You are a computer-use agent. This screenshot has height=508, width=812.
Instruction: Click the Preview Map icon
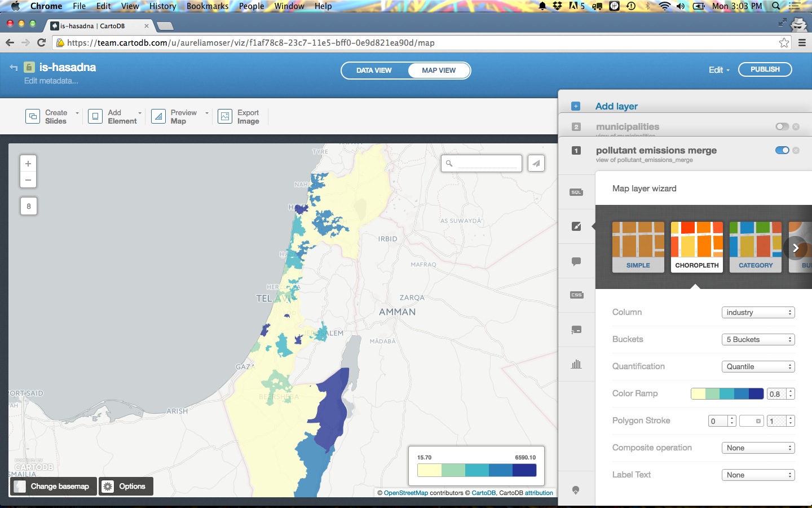(158, 116)
